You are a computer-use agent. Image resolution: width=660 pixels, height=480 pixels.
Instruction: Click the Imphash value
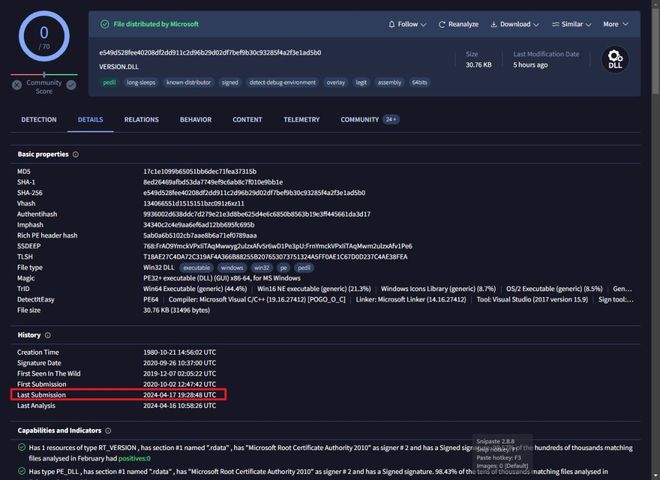(x=199, y=225)
